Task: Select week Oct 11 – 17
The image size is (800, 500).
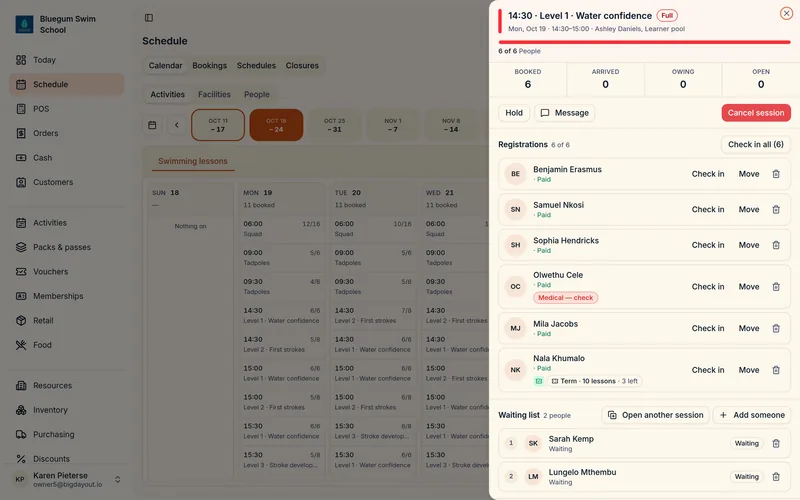Action: coord(218,125)
